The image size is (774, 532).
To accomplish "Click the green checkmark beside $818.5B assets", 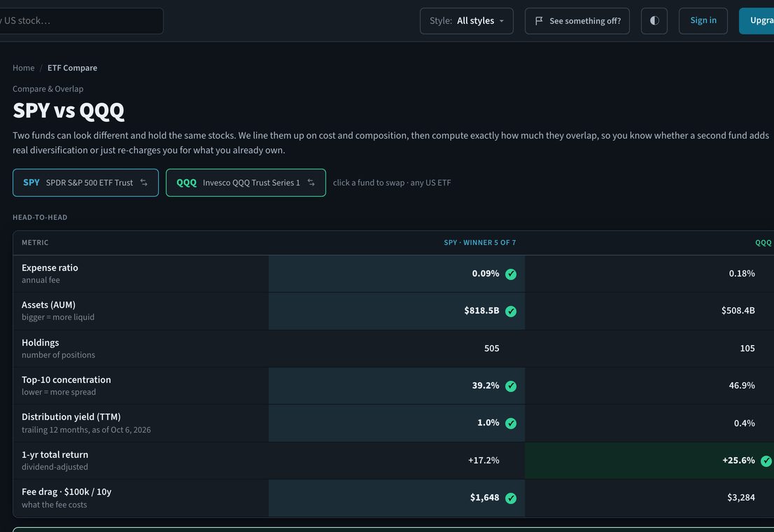I will [x=511, y=311].
